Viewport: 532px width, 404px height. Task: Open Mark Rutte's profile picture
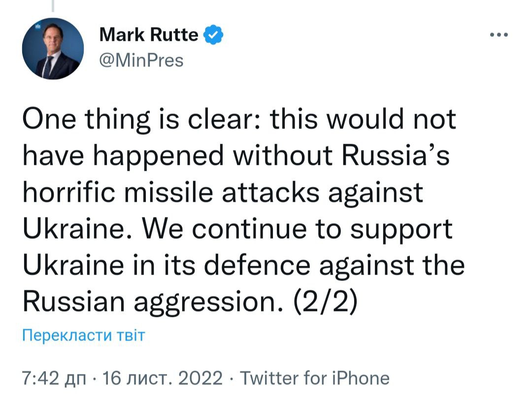click(x=53, y=49)
